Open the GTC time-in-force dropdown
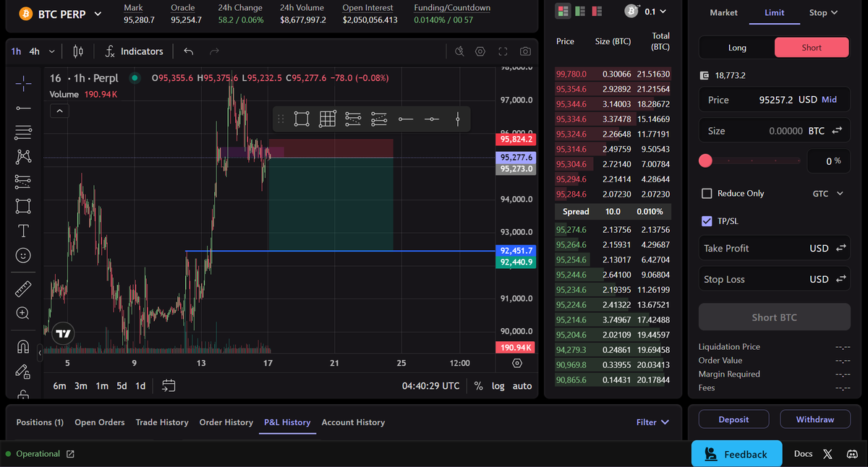The height and width of the screenshot is (467, 868). (827, 194)
